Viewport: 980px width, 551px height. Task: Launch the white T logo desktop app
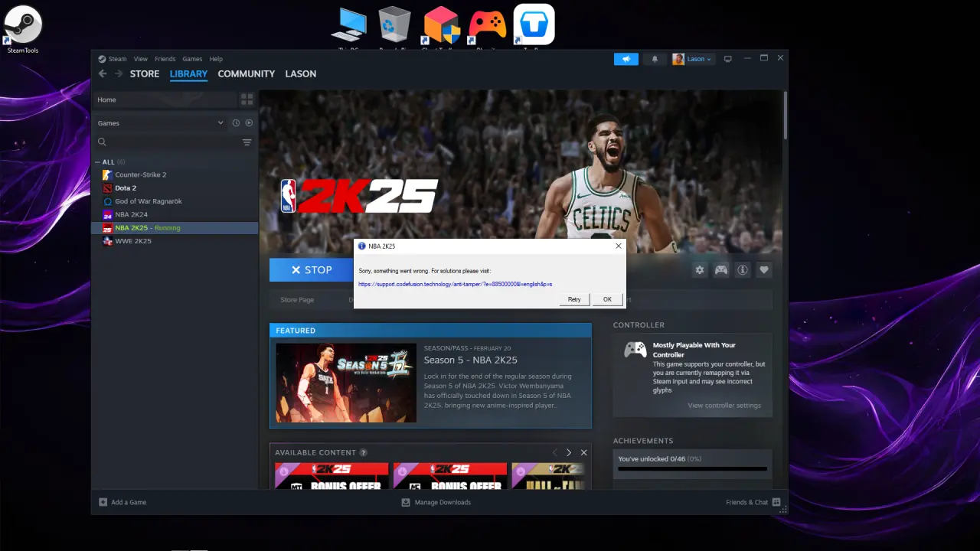tap(534, 24)
